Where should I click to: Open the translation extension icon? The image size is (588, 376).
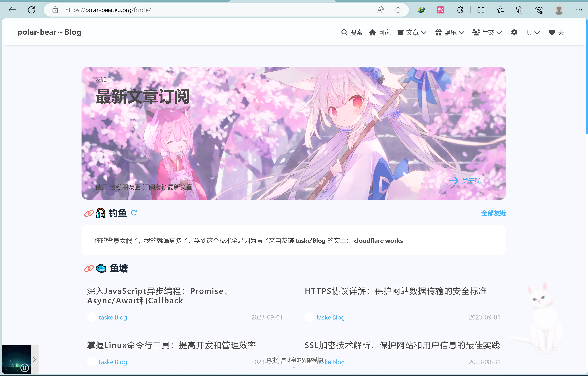pos(440,10)
